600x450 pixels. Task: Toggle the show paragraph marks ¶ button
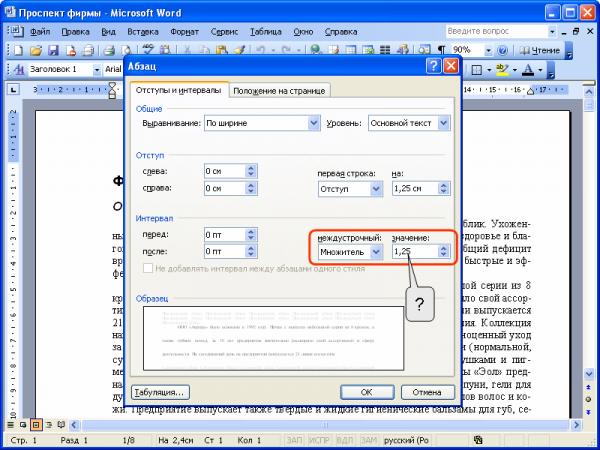coord(441,50)
